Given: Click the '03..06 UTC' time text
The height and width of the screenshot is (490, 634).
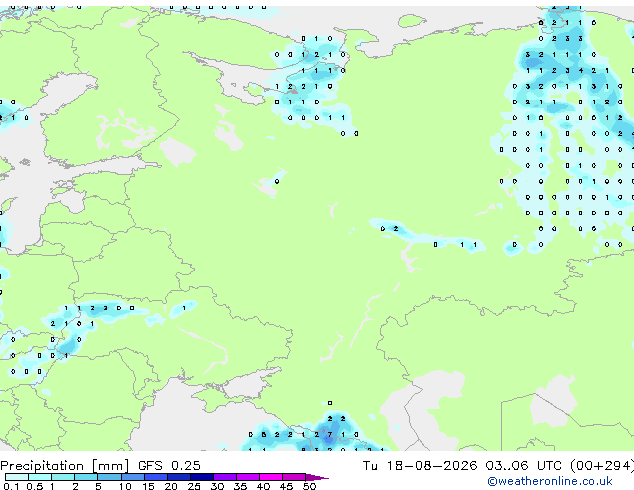Looking at the screenshot, I should click(524, 466).
